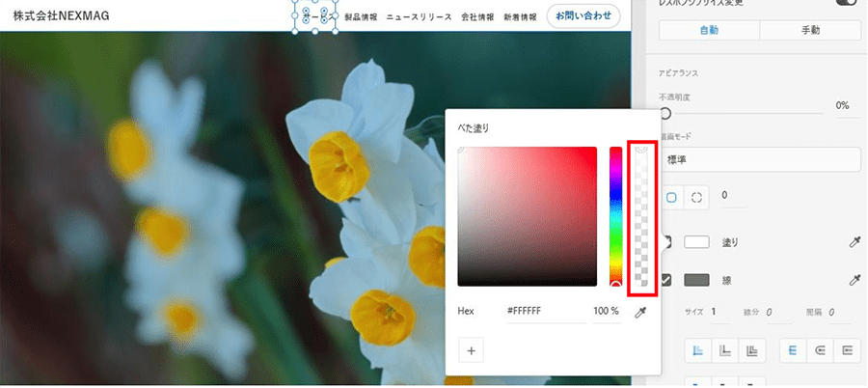Click the 株式会社NEXMAG logo text
The image size is (868, 388).
pos(61,16)
